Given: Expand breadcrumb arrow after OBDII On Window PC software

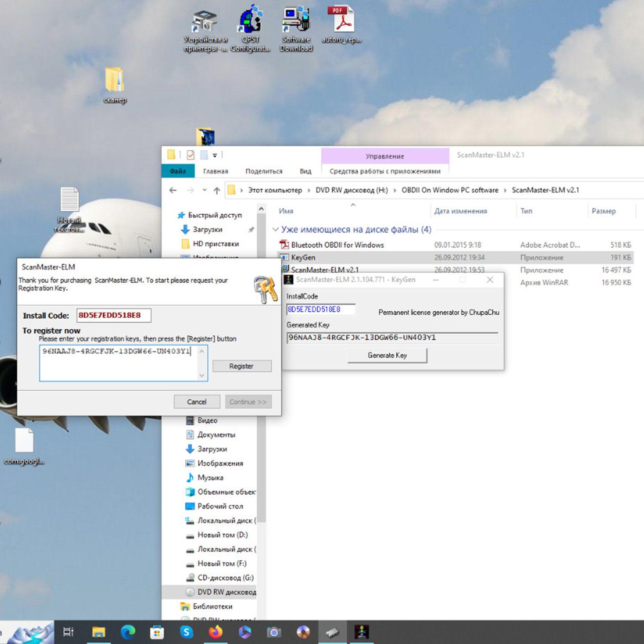Looking at the screenshot, I should point(505,190).
